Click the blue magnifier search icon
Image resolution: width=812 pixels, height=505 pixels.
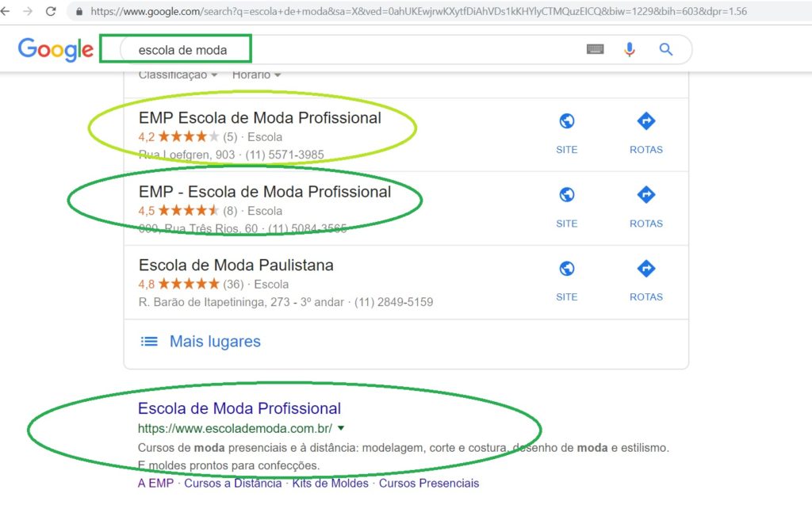coord(666,50)
